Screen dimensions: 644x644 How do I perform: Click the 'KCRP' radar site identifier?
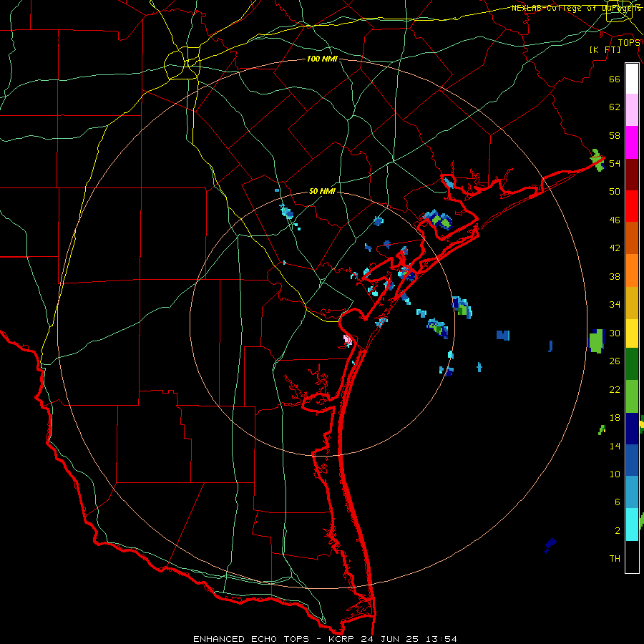(343, 639)
